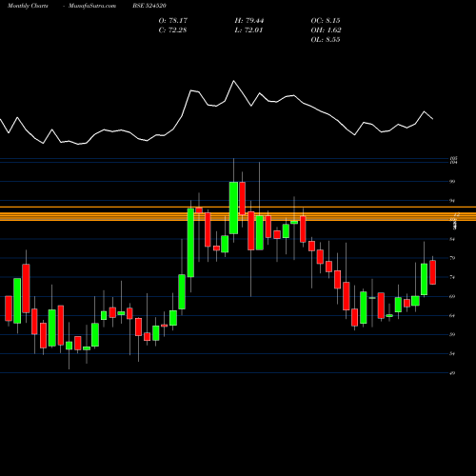The height and width of the screenshot is (476, 476).
Task: Click the 49 price axis label
Action: pyautogui.click(x=452, y=373)
